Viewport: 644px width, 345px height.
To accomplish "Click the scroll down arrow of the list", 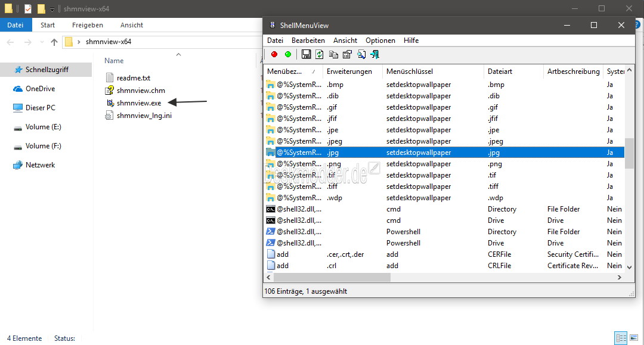I will tap(629, 267).
